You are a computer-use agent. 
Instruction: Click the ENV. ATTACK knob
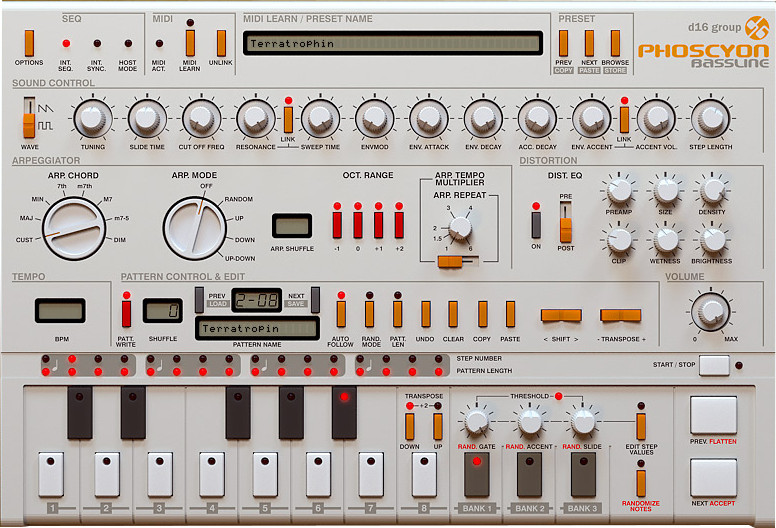(429, 118)
